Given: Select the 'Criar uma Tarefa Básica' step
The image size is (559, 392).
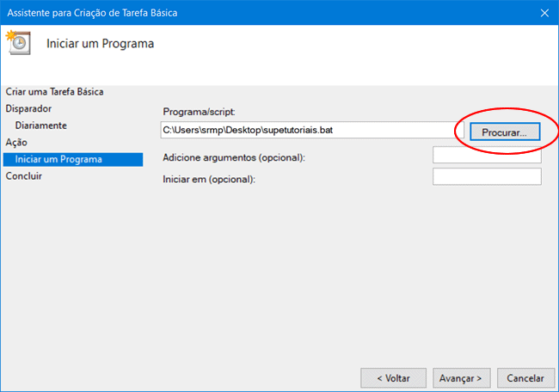Looking at the screenshot, I should (x=60, y=91).
